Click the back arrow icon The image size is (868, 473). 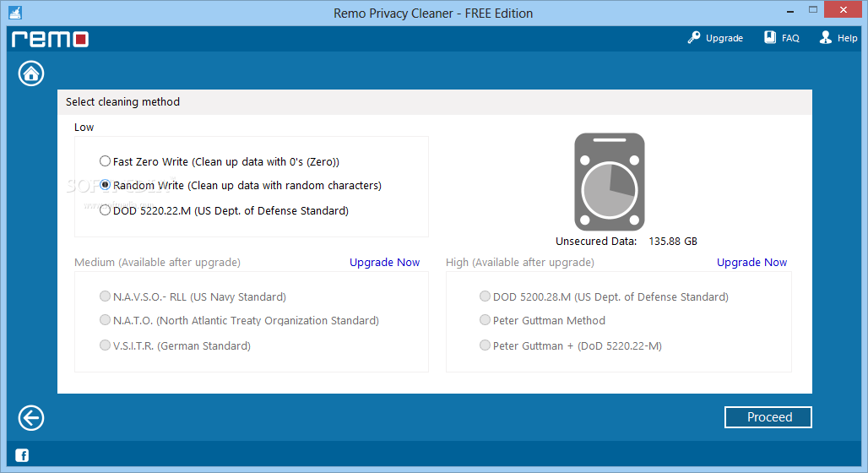[31, 417]
